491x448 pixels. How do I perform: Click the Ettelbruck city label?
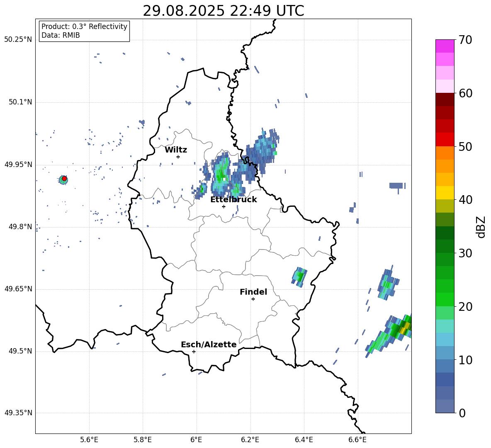click(233, 200)
